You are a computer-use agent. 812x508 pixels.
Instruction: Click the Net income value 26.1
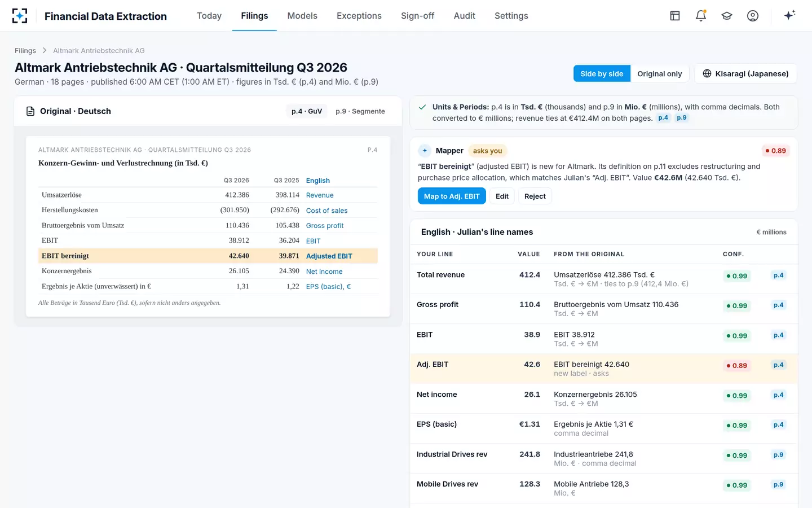click(x=532, y=395)
